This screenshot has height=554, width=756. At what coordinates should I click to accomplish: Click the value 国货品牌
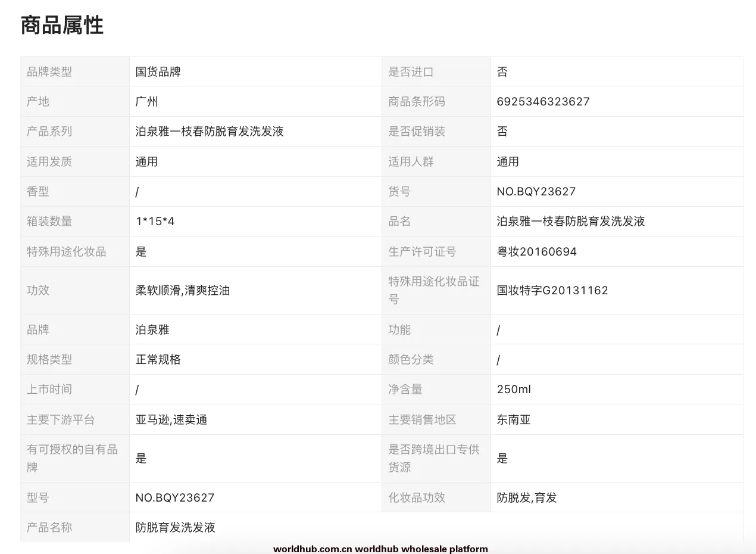coord(158,71)
